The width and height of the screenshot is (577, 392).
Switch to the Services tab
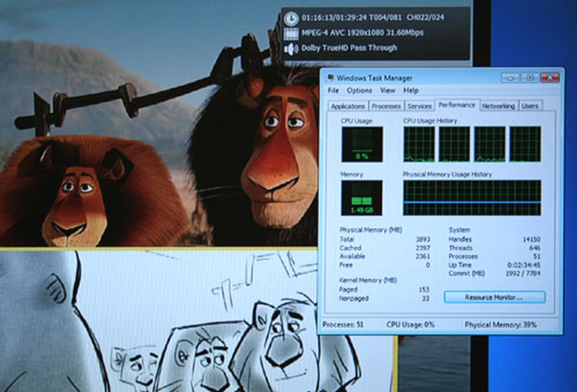(x=420, y=106)
